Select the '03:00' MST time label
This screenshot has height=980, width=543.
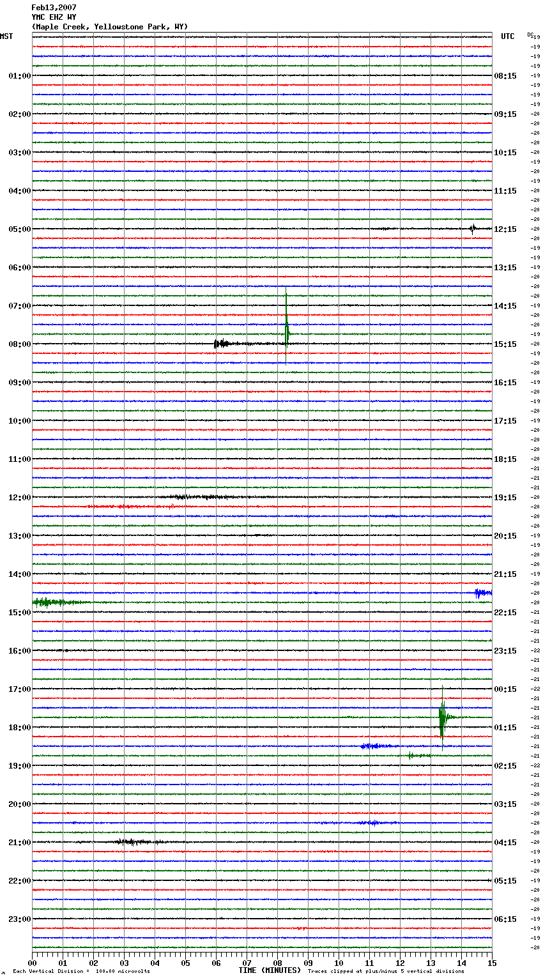pyautogui.click(x=20, y=153)
